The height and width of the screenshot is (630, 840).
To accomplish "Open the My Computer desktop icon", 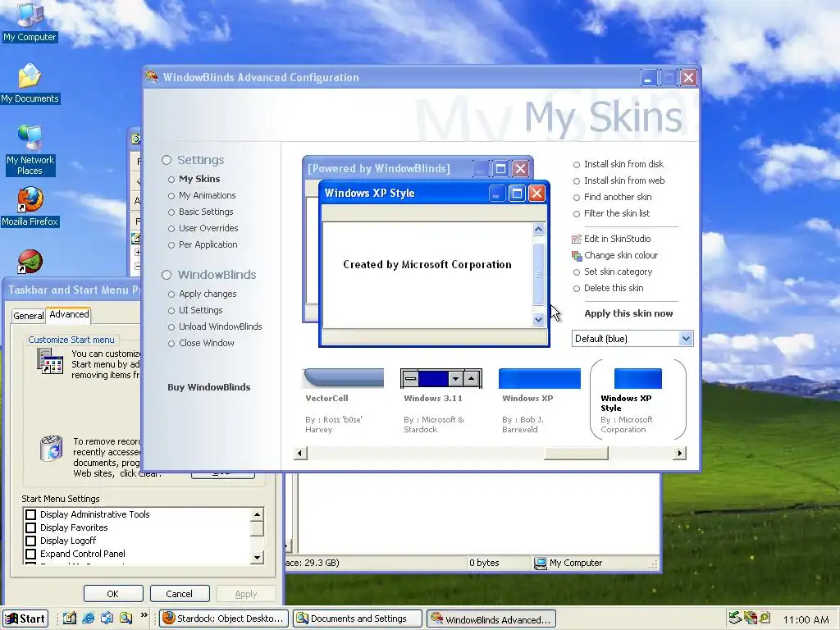I will [x=30, y=21].
